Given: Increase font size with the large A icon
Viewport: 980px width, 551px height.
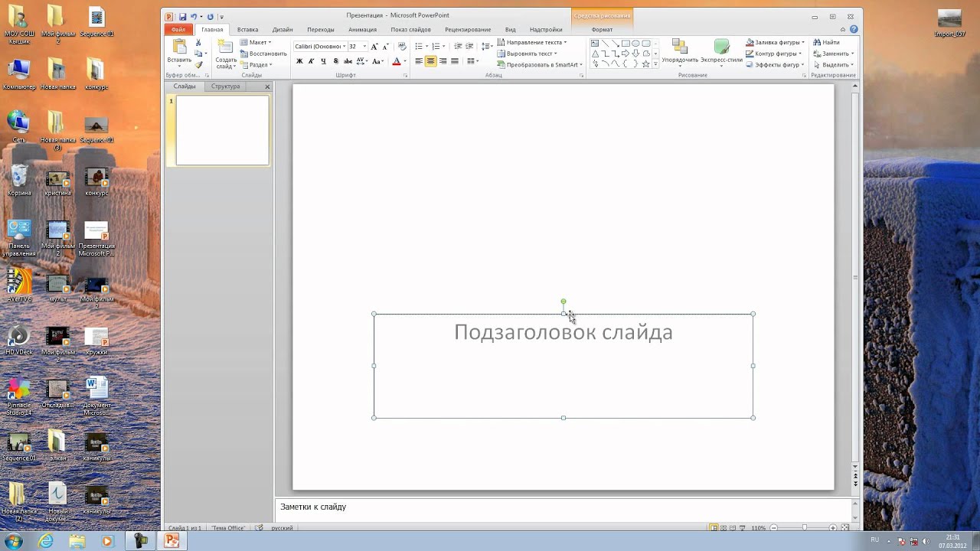Looking at the screenshot, I should 374,47.
